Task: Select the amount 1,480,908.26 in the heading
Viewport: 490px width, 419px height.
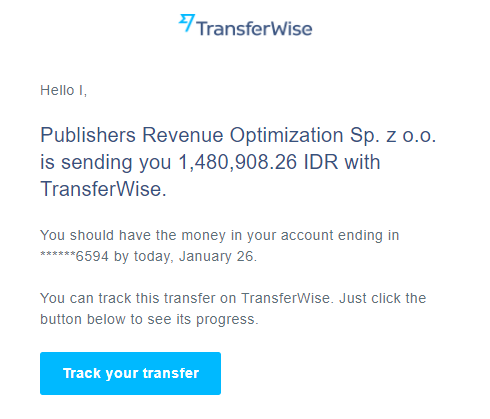Action: click(238, 162)
